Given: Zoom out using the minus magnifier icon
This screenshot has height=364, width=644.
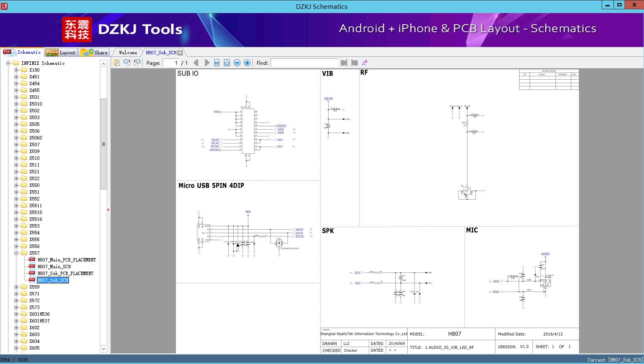Looking at the screenshot, I should (x=237, y=62).
